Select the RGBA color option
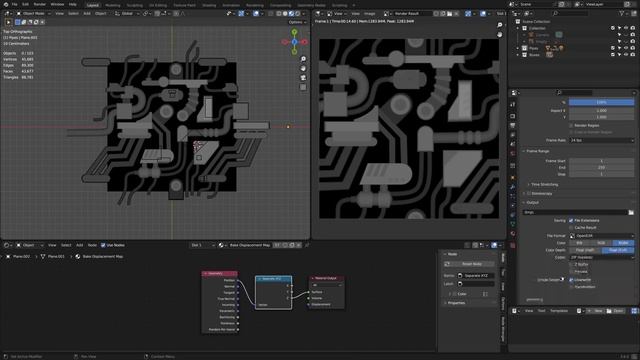 click(623, 243)
